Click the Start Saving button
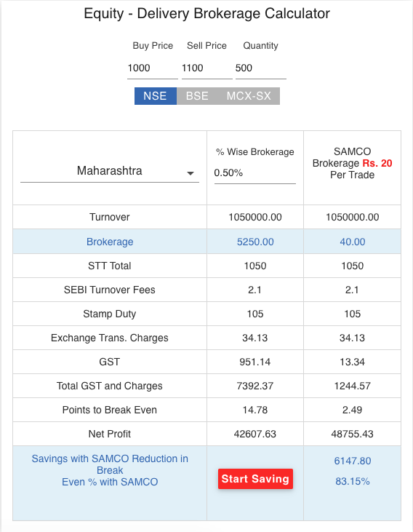This screenshot has height=532, width=413. pyautogui.click(x=255, y=479)
